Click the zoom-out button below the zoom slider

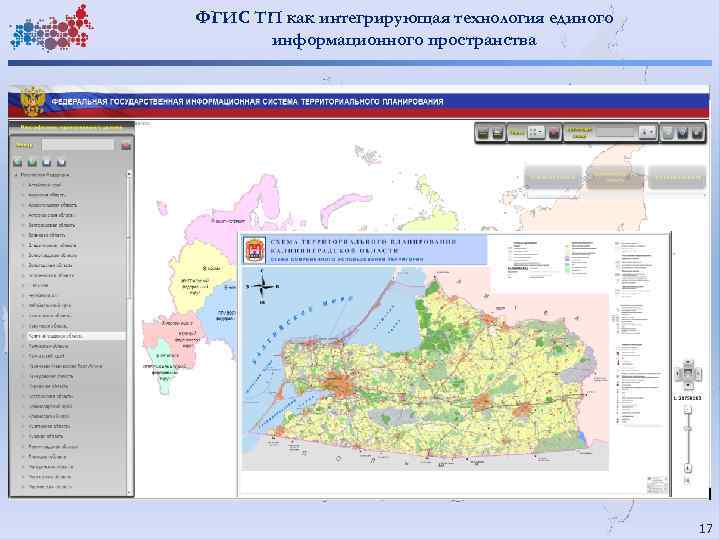[x=688, y=468]
